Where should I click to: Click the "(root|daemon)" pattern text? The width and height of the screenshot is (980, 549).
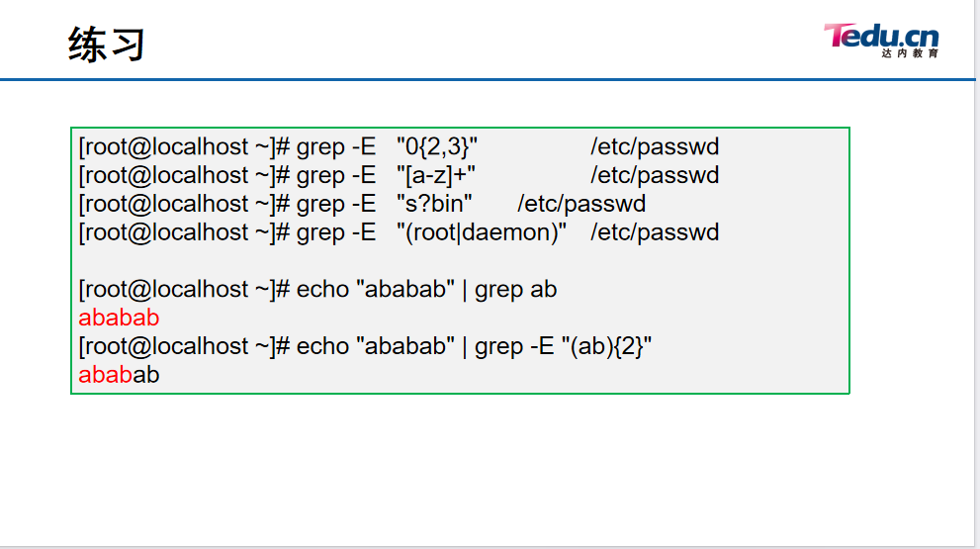482,232
